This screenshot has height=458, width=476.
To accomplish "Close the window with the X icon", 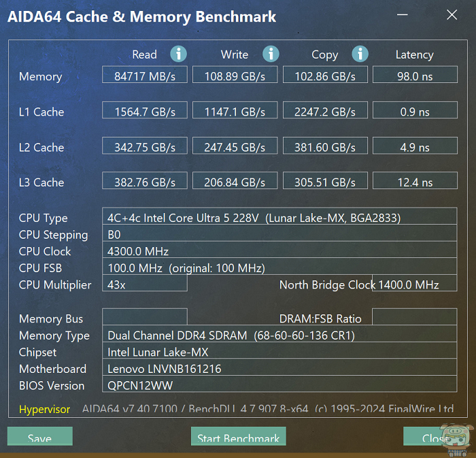I will (x=452, y=14).
